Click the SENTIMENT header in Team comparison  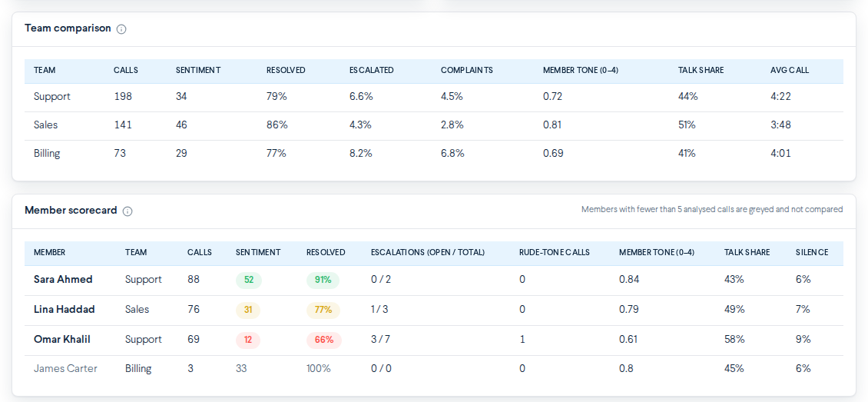[x=197, y=70]
